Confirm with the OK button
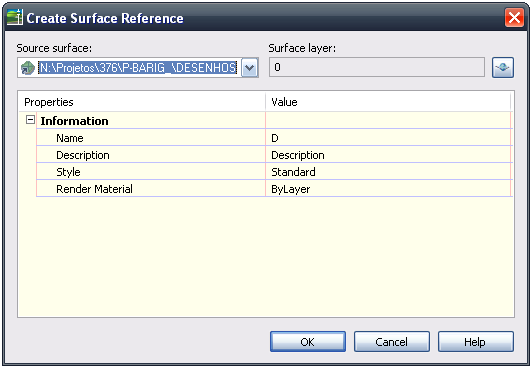This screenshot has width=532, height=368. tap(308, 342)
